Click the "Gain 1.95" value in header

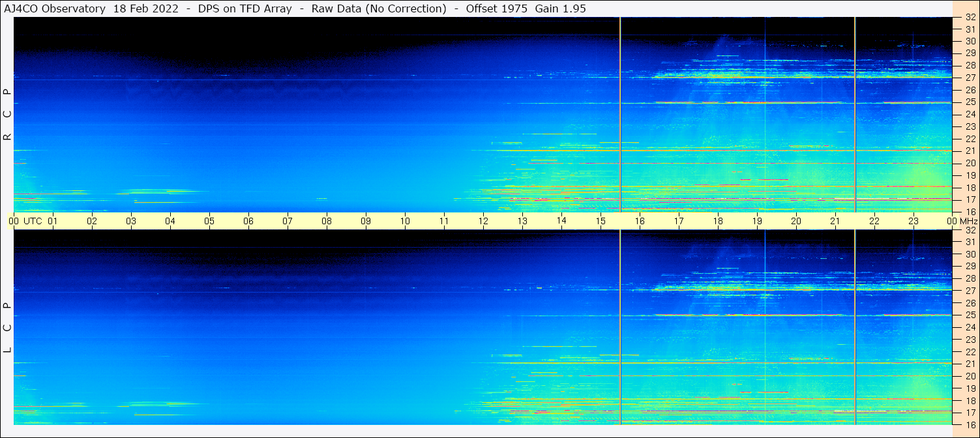point(561,9)
